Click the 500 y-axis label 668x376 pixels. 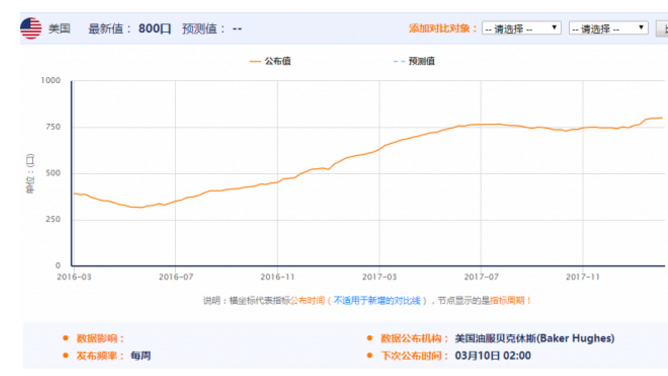tap(53, 173)
